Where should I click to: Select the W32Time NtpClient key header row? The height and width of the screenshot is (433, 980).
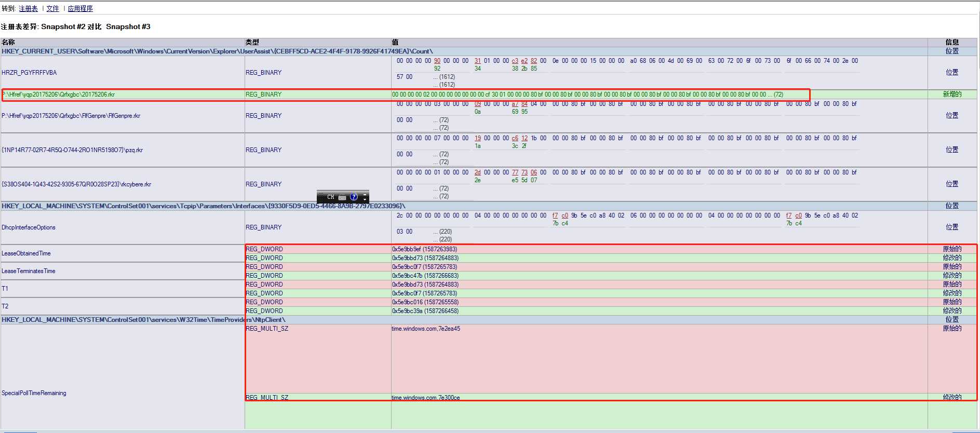tap(489, 320)
